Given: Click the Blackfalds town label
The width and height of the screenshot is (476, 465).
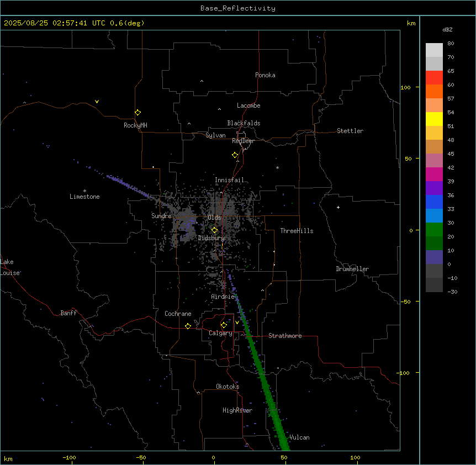Looking at the screenshot, I should (x=244, y=123).
